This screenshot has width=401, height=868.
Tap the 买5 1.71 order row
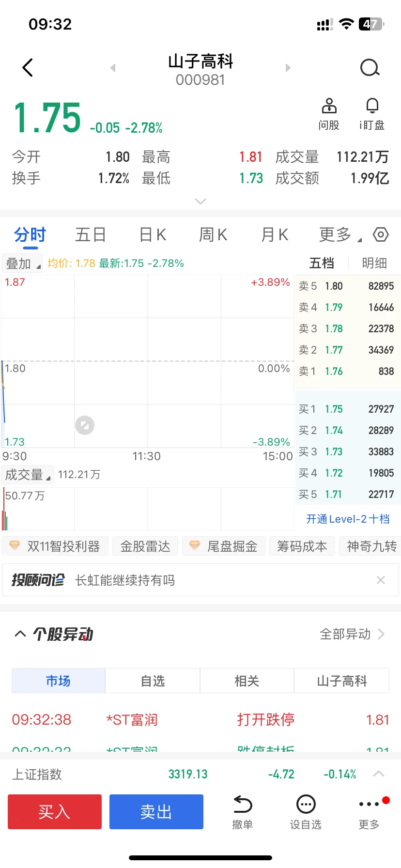(348, 495)
